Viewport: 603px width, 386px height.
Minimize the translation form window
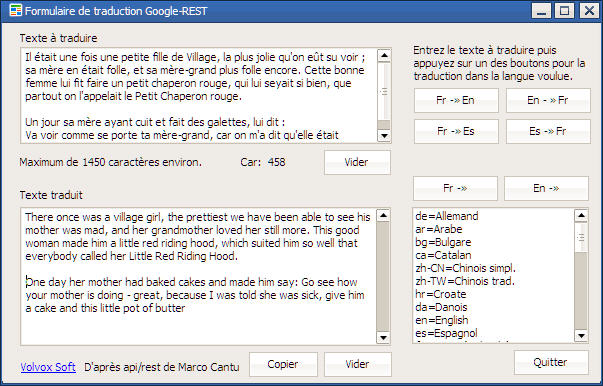pos(541,11)
